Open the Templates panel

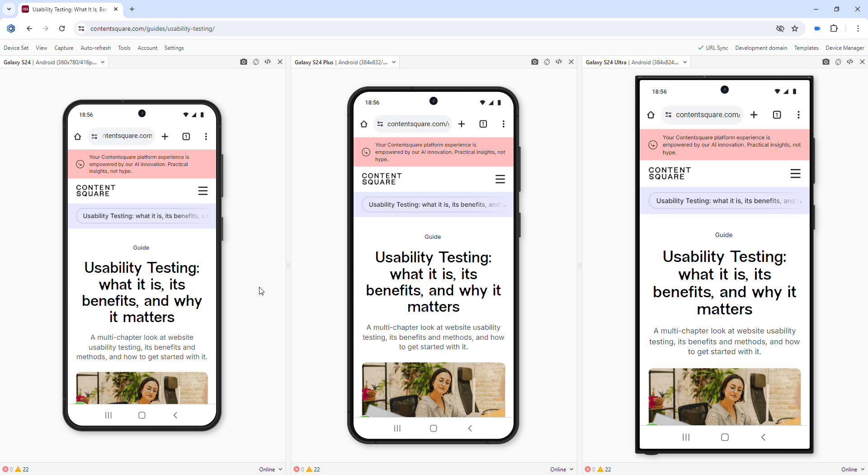(807, 47)
